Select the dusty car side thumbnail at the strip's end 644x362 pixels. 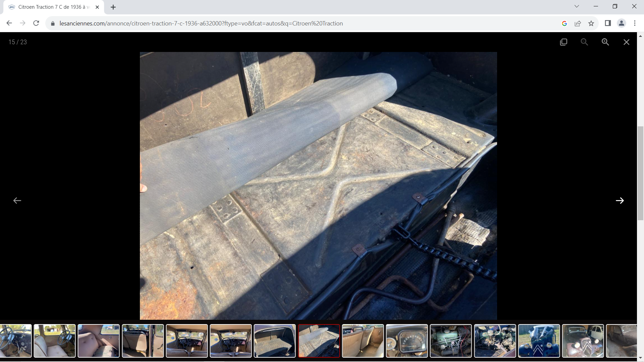[x=622, y=341]
